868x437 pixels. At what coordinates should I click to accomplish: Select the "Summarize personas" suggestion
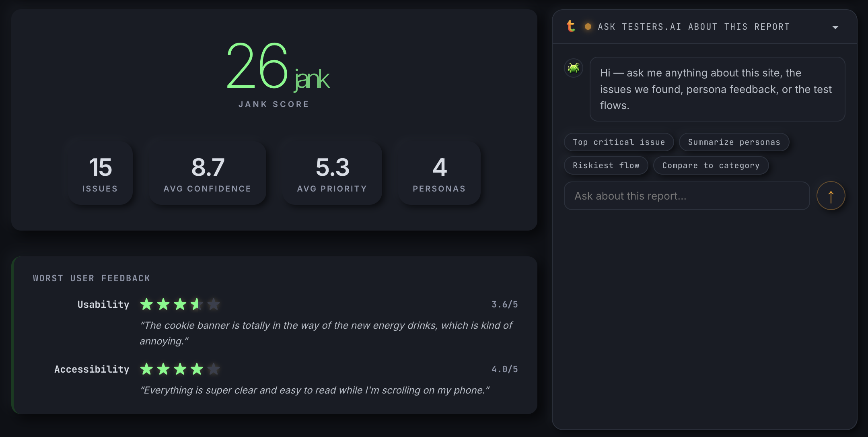734,142
